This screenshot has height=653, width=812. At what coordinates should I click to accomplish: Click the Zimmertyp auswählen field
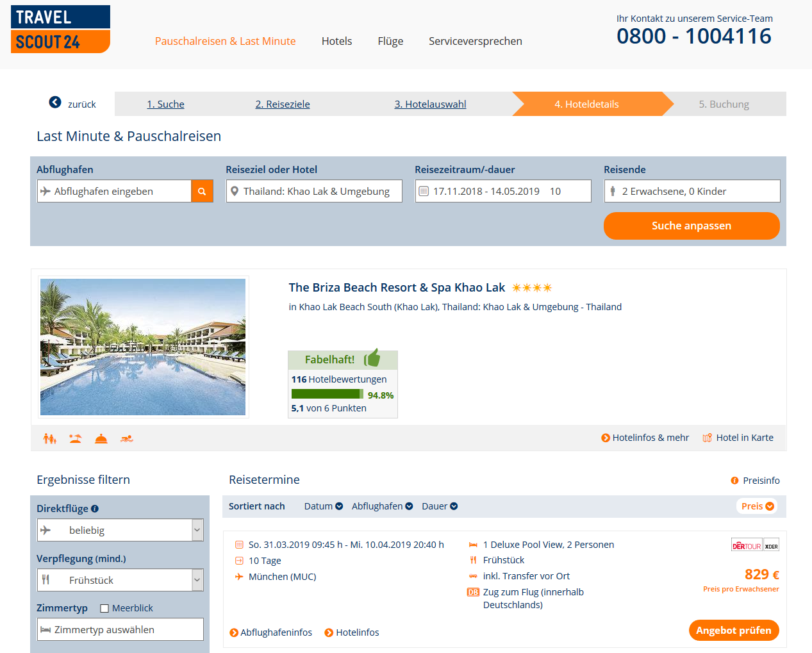coord(120,629)
